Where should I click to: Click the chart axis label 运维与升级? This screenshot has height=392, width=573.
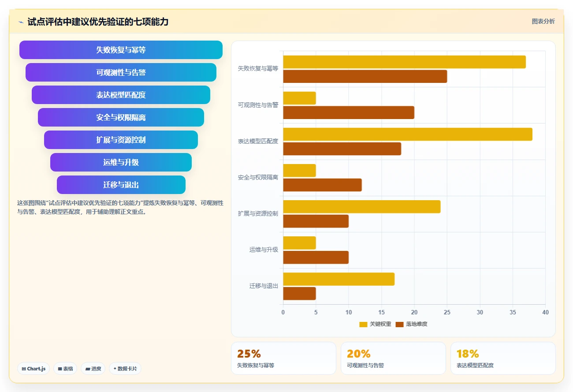tap(264, 250)
